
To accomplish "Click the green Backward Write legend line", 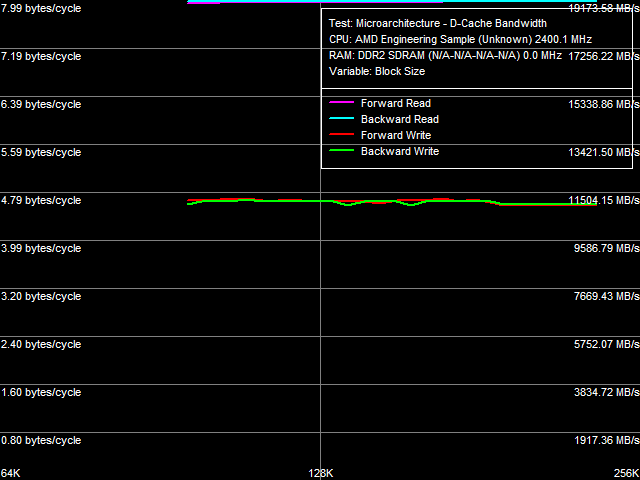I will click(x=341, y=151).
